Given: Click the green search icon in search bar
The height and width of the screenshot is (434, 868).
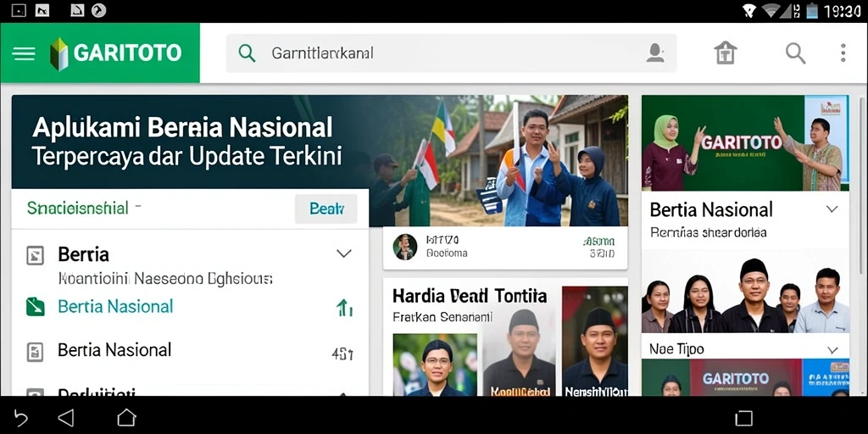Looking at the screenshot, I should click(x=247, y=53).
